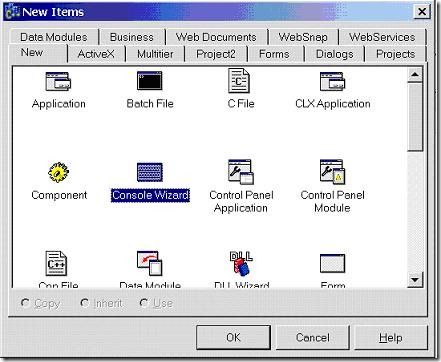Viewport: 441px width, 362px height.
Task: Select the Data Module icon
Action: click(x=150, y=263)
